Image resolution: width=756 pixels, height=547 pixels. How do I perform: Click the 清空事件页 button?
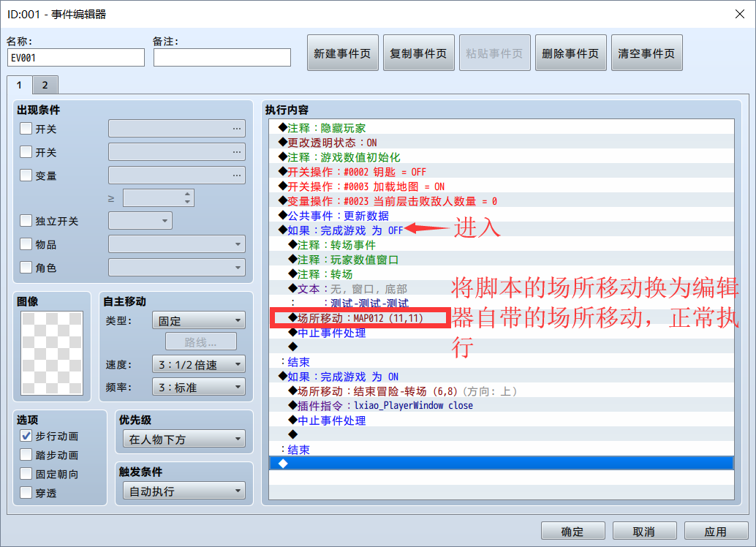(647, 53)
